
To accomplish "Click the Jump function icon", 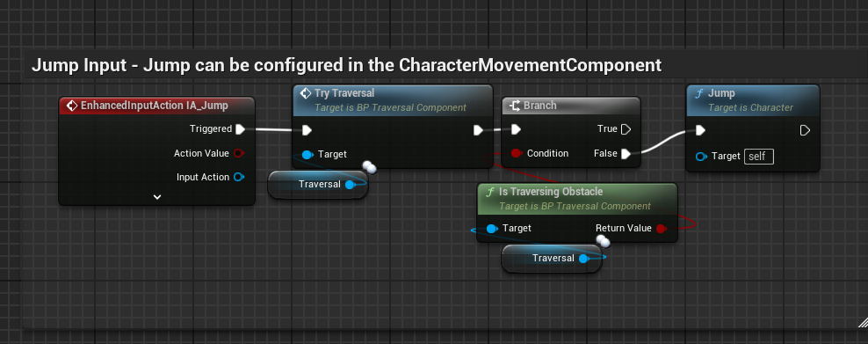I will click(x=698, y=93).
